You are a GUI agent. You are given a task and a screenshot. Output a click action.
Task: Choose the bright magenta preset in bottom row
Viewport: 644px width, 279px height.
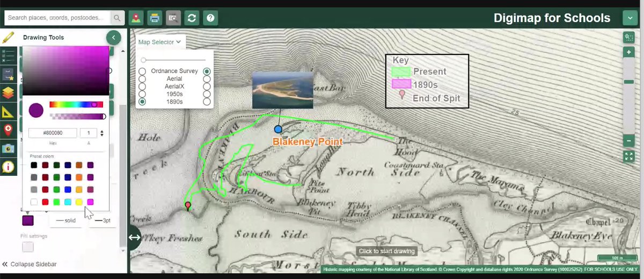[90, 202]
